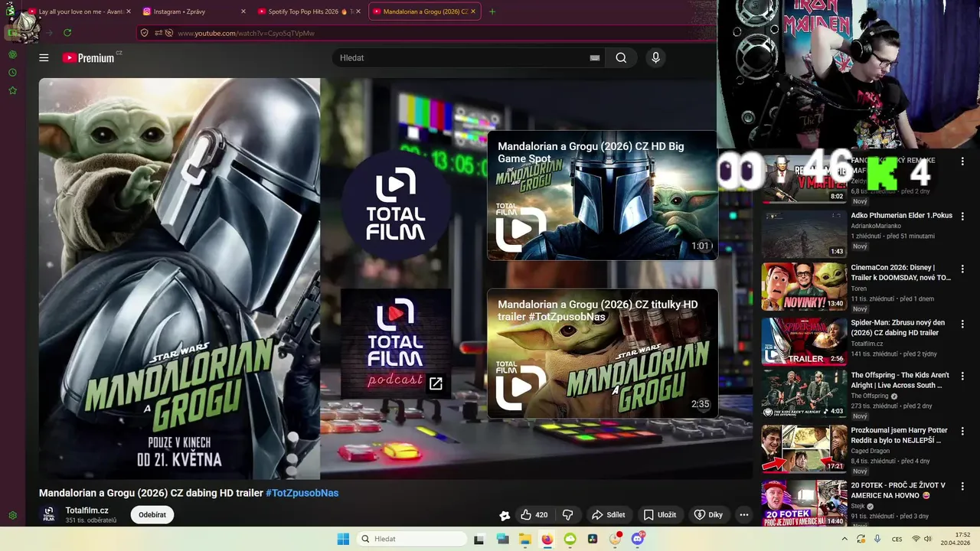Viewport: 980px width, 551px height.
Task: Show hidden system tray icons chevron
Action: click(844, 539)
